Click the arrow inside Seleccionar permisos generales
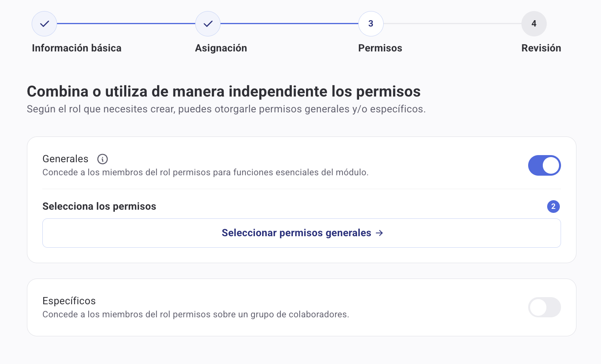The width and height of the screenshot is (601, 364). pos(379,233)
